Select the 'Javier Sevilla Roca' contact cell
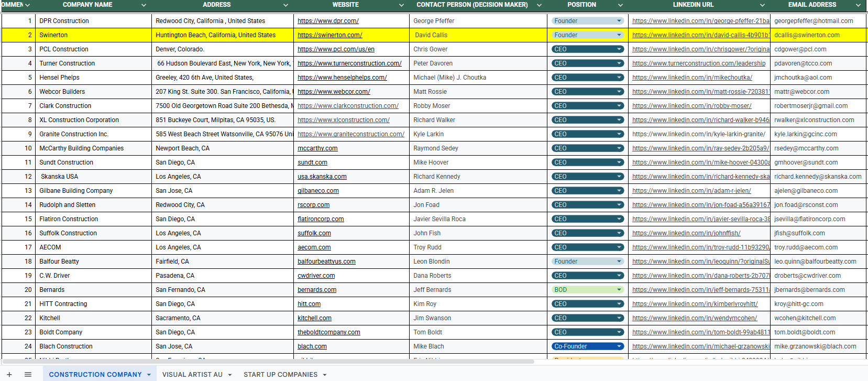 click(x=478, y=219)
